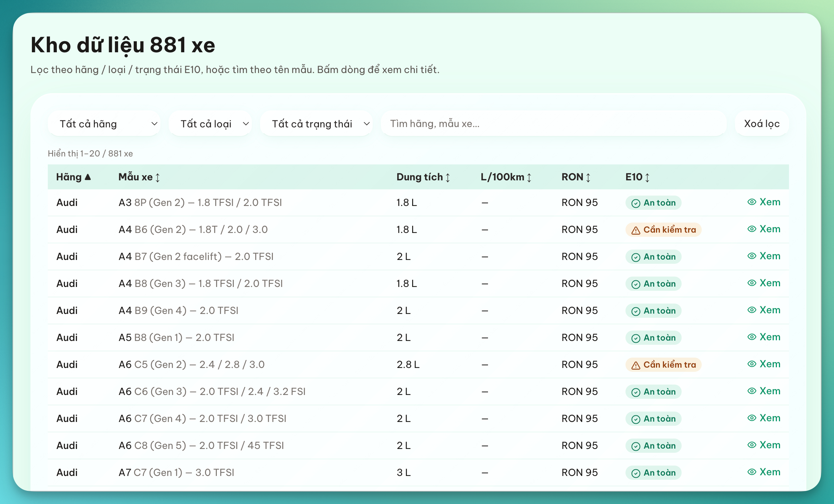Sort table by the RON column

576,177
